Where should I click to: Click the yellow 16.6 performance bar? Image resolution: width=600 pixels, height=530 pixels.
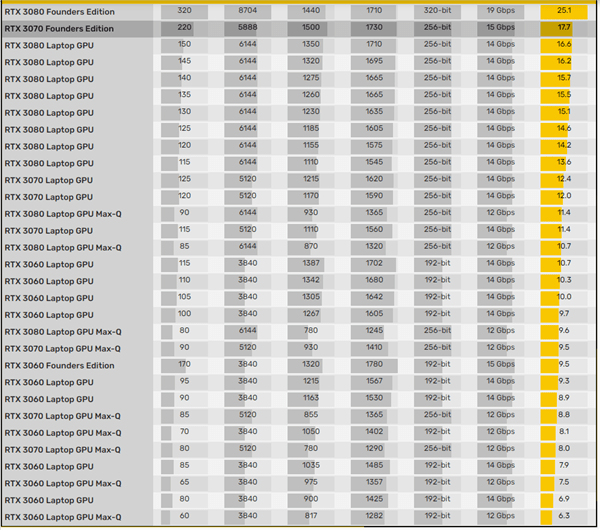pyautogui.click(x=564, y=45)
